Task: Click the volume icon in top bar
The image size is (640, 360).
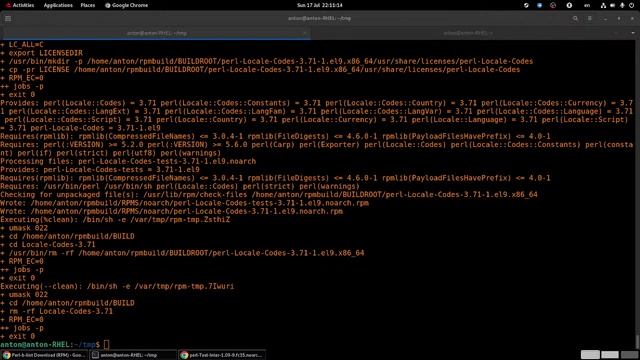Action: [x=612, y=5]
